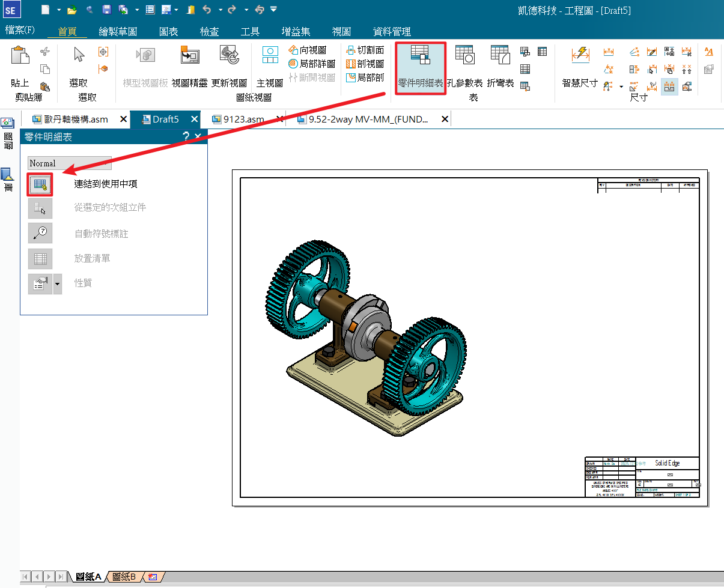Switch to the Inspect (檢查) ribbon tab
This screenshot has width=724, height=588.
pyautogui.click(x=209, y=32)
